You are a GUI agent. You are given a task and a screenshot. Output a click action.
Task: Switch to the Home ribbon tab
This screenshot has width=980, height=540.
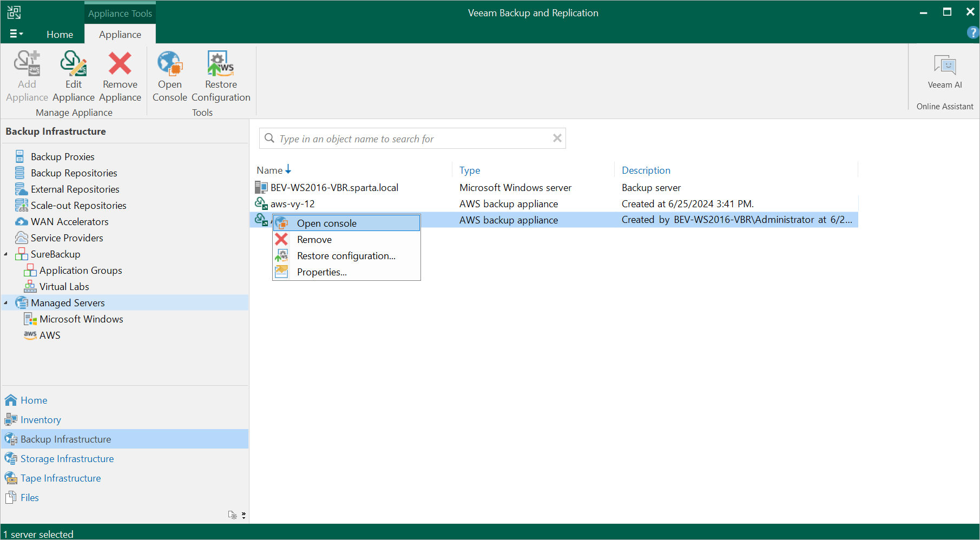(x=60, y=34)
